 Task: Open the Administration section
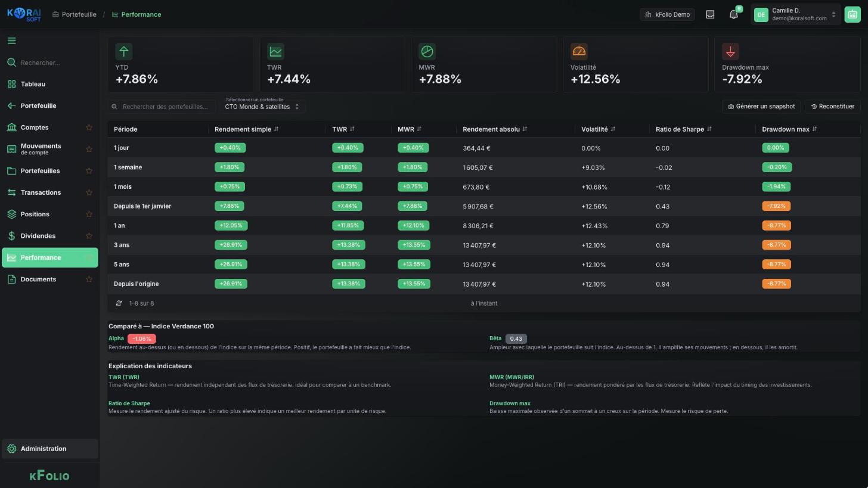pyautogui.click(x=50, y=449)
